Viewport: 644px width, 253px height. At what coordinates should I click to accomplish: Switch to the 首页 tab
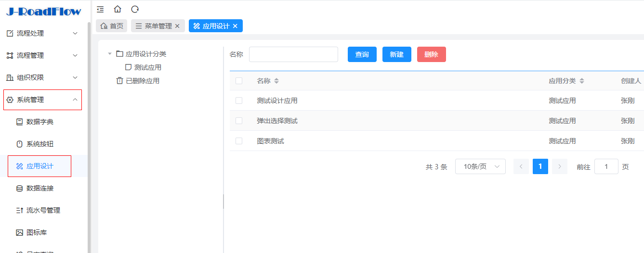tap(111, 26)
